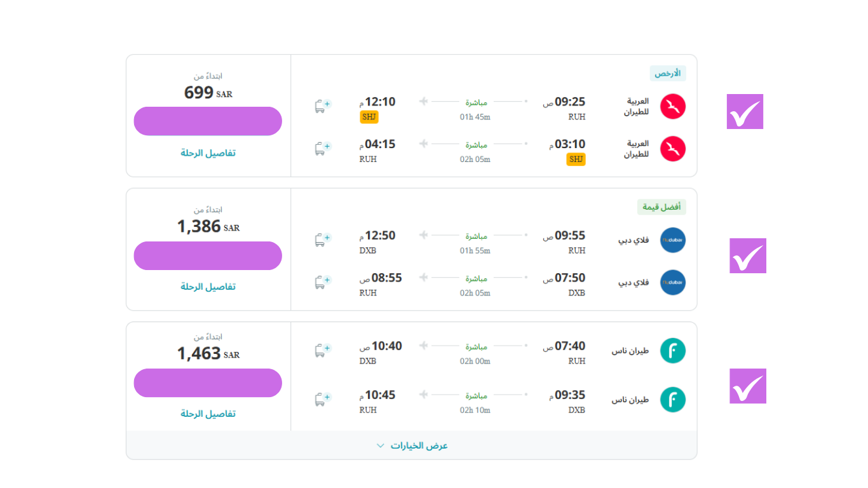This screenshot has height=488, width=868.
Task: Click the baggage icon on the 10:40 flynas flight
Action: tap(323, 351)
